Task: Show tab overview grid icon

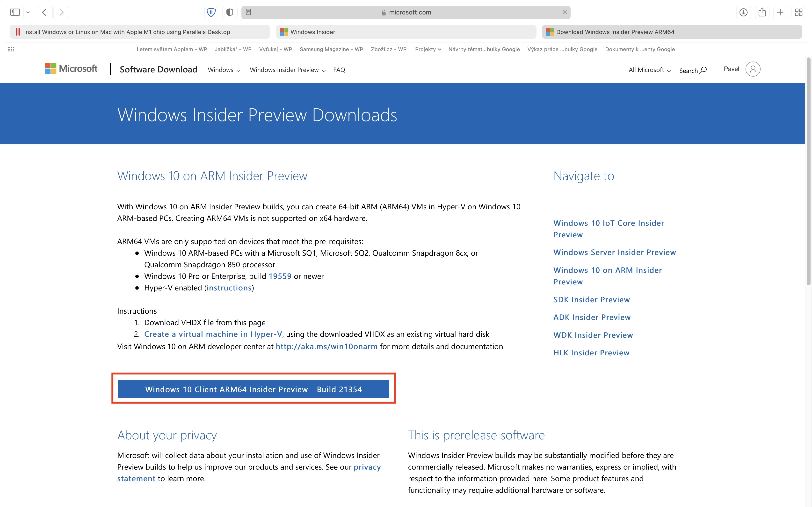Action: pyautogui.click(x=798, y=12)
